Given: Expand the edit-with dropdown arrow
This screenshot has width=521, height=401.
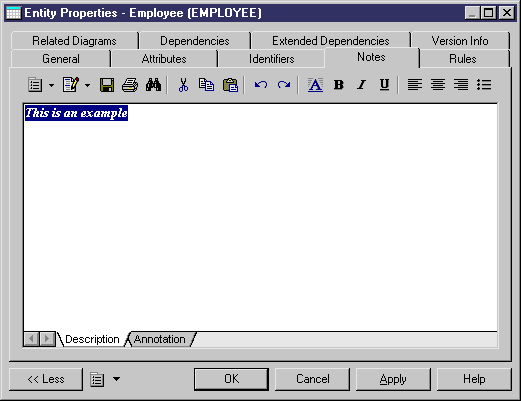Looking at the screenshot, I should 87,86.
